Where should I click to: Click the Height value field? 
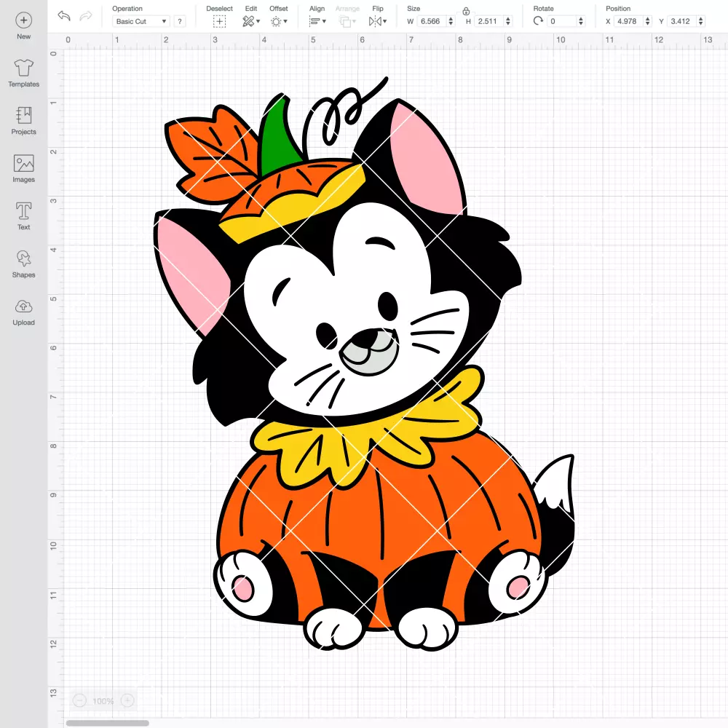tap(488, 21)
